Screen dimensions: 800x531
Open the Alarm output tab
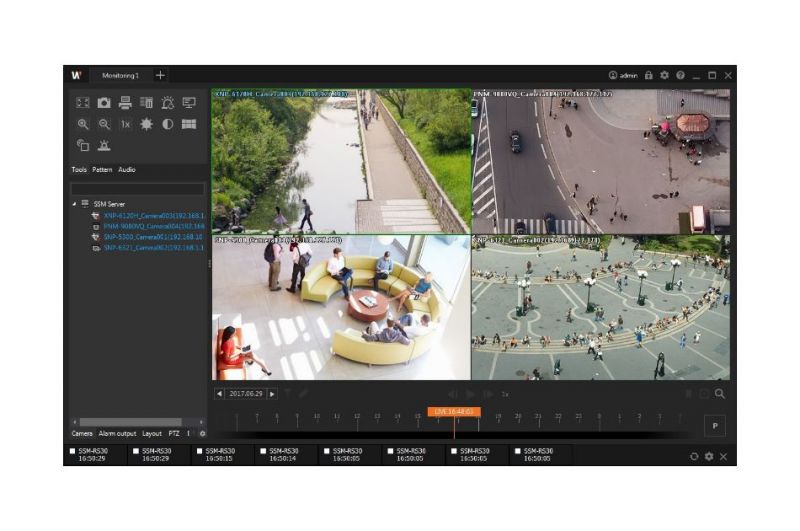pyautogui.click(x=117, y=434)
